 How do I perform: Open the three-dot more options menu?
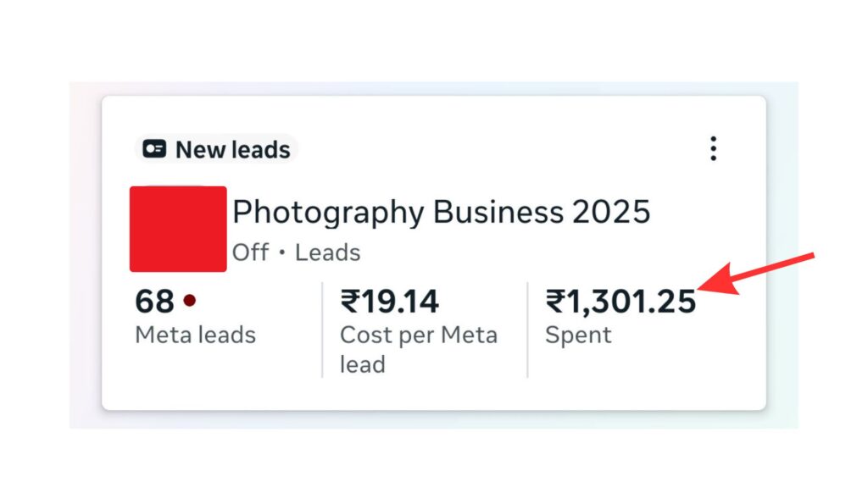[x=713, y=149]
